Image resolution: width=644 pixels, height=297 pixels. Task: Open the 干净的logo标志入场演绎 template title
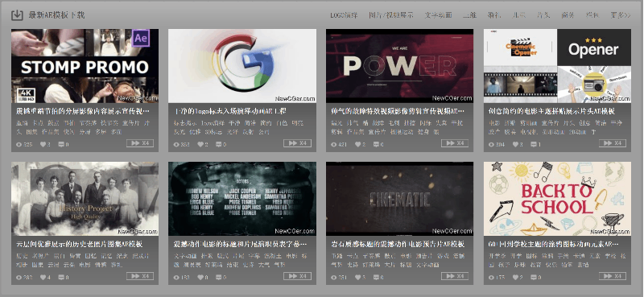(230, 111)
